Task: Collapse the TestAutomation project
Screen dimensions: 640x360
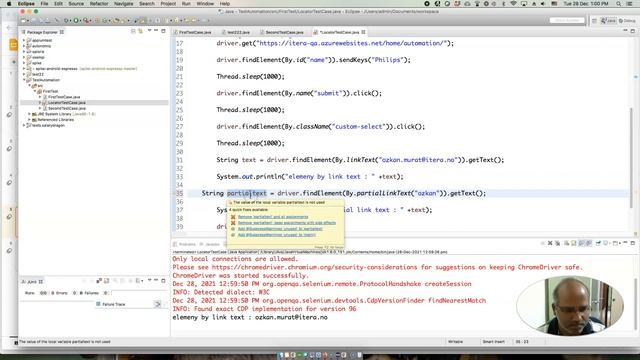Action: [x=24, y=80]
